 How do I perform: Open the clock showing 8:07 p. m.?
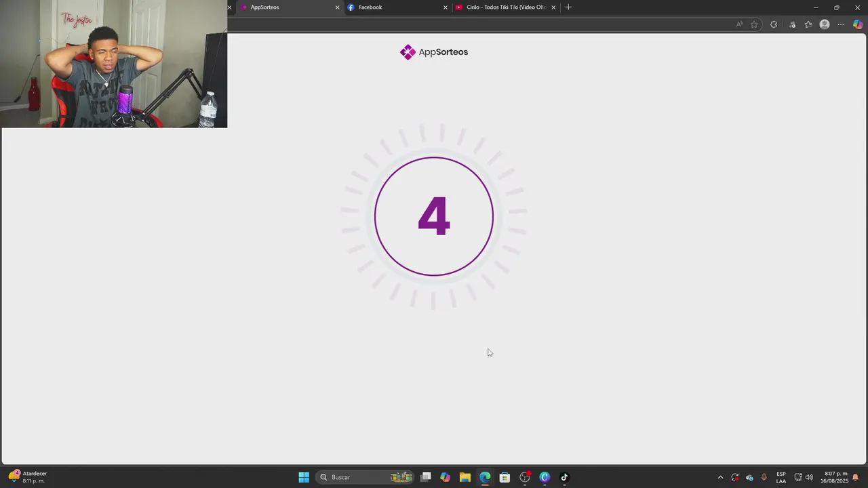[835, 477]
